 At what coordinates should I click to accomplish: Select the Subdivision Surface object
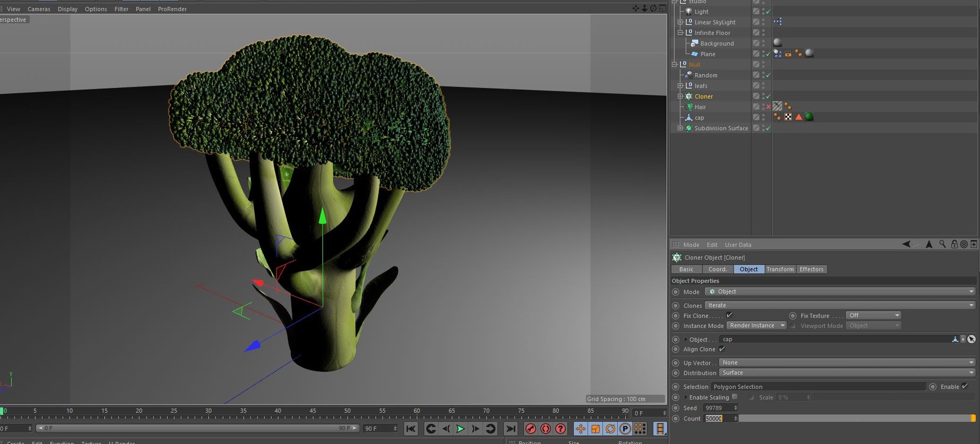(721, 128)
